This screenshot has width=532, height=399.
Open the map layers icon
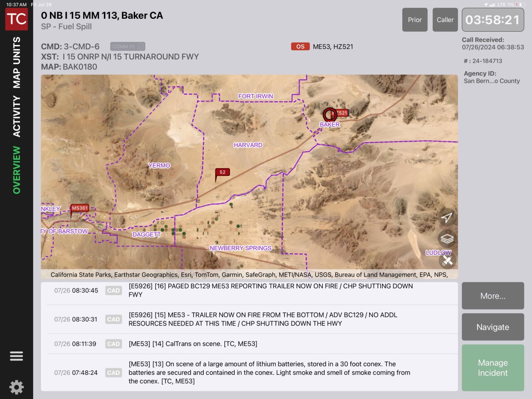tap(447, 238)
